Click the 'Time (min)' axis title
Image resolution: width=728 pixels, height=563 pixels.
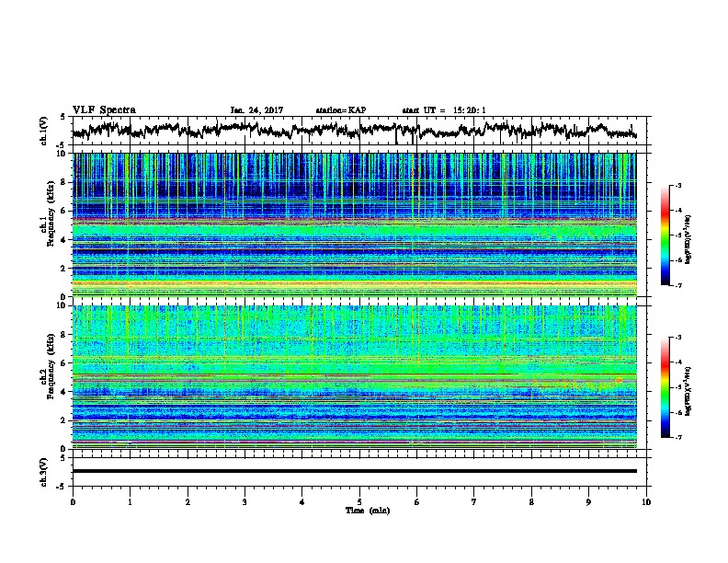coord(368,511)
